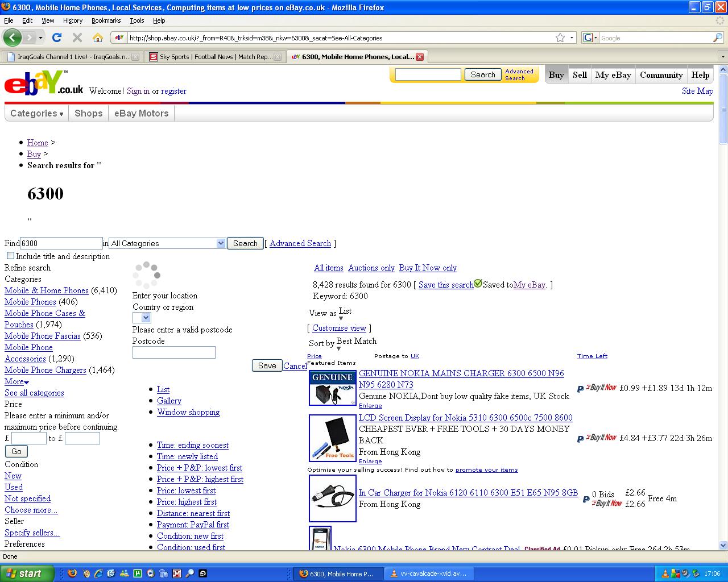Sort by Time: ending soonest
728x582 pixels.
[193, 445]
